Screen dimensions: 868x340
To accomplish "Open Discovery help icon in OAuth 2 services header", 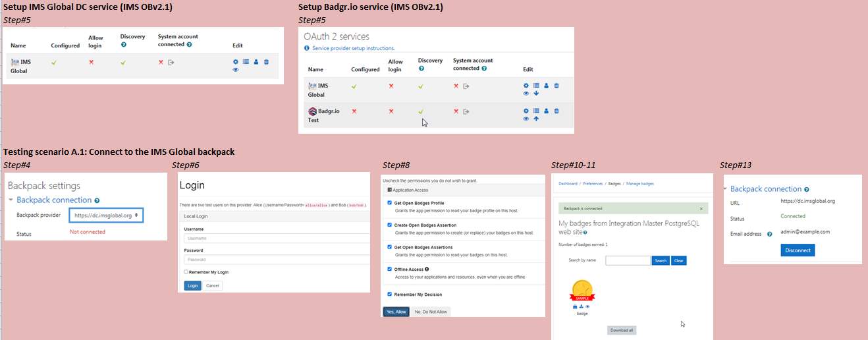I will (x=421, y=69).
